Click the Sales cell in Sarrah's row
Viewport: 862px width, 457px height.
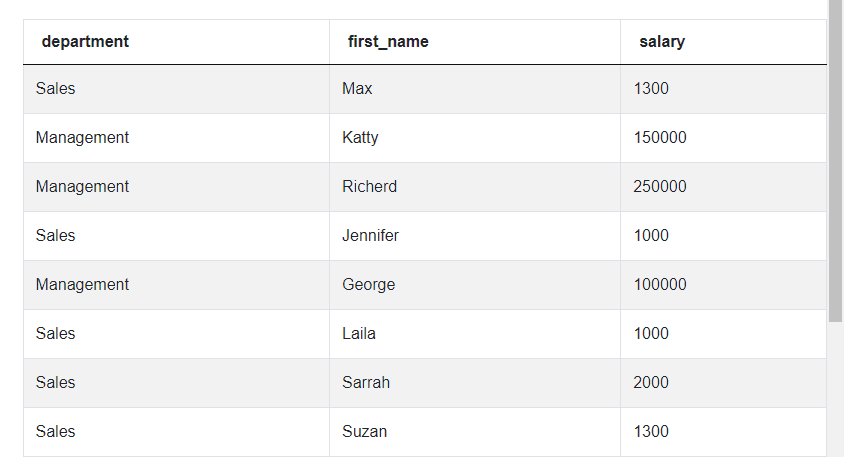[55, 383]
